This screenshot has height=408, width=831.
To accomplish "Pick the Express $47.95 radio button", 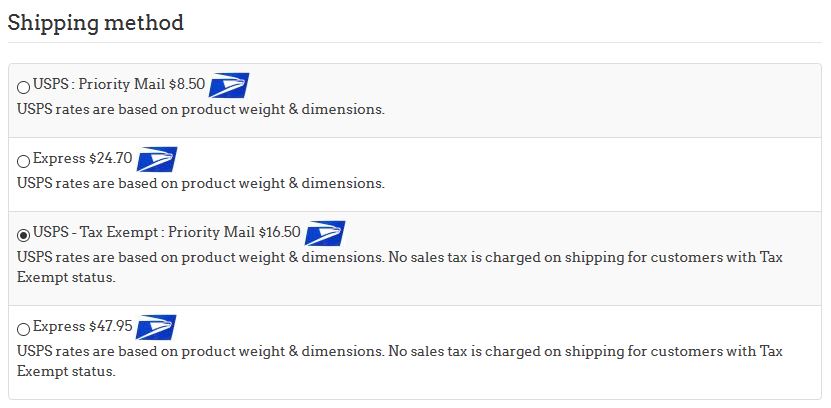I will pos(23,329).
